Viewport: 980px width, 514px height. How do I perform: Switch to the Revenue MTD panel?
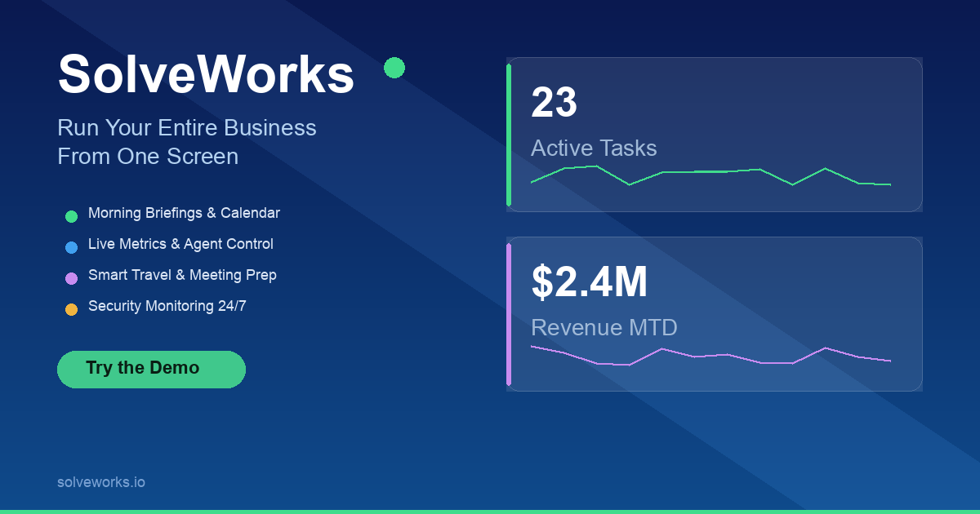(715, 314)
